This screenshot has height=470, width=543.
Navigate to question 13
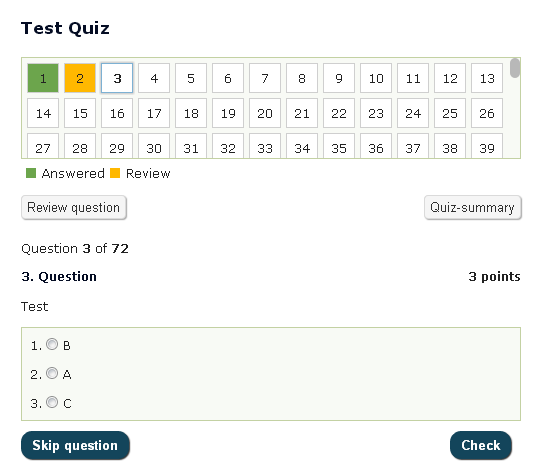pos(487,78)
